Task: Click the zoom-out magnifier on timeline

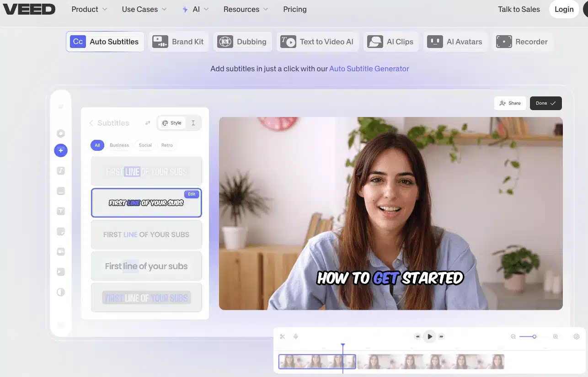Action: 513,337
